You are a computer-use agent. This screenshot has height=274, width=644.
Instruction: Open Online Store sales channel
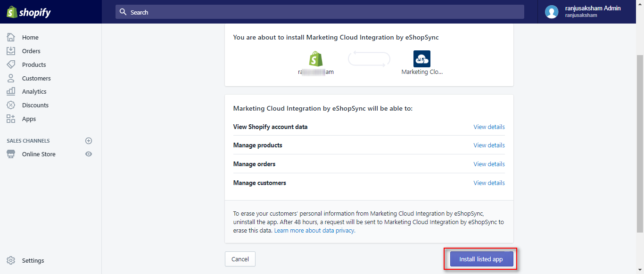pos(39,154)
